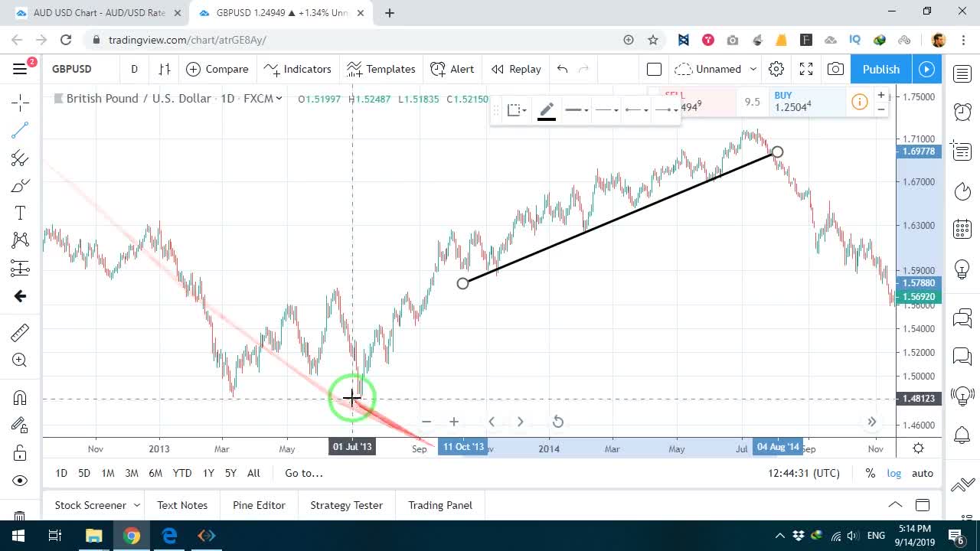Viewport: 980px width, 551px height.
Task: Take a chart snapshot with camera icon
Action: 835,69
